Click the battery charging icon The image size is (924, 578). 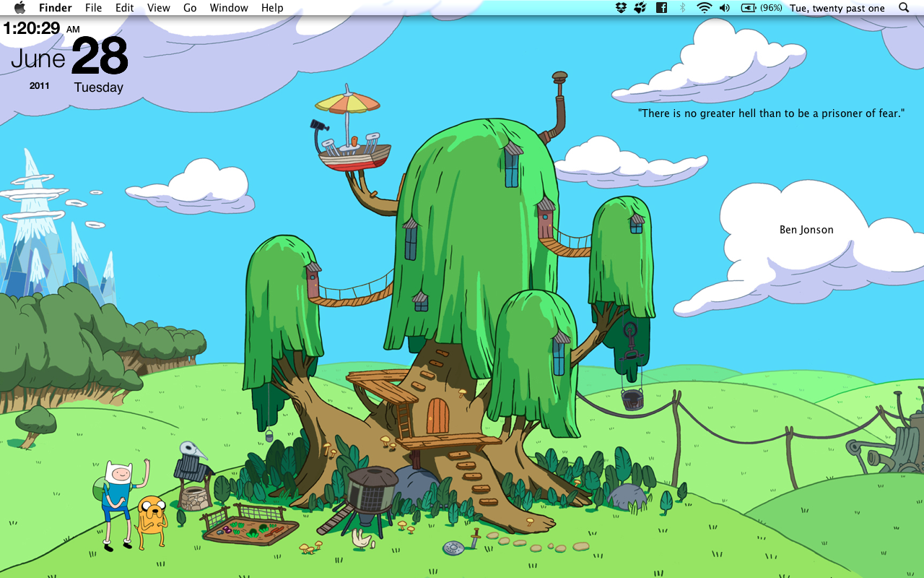pyautogui.click(x=749, y=8)
